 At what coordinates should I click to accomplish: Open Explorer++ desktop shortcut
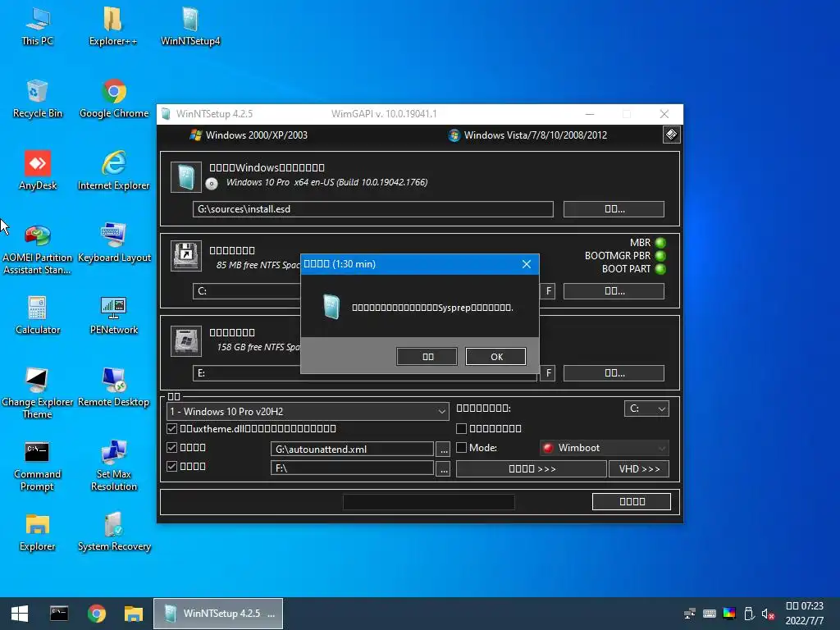click(x=112, y=25)
